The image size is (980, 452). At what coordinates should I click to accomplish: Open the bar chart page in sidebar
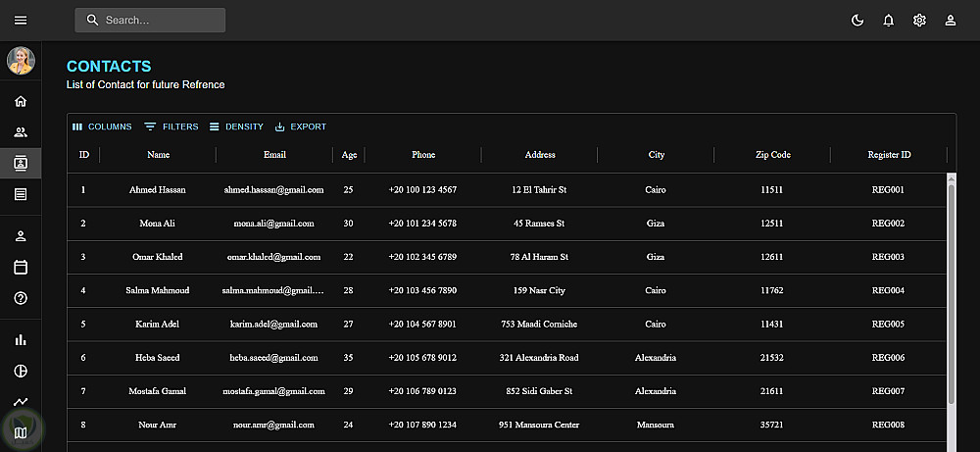[21, 340]
